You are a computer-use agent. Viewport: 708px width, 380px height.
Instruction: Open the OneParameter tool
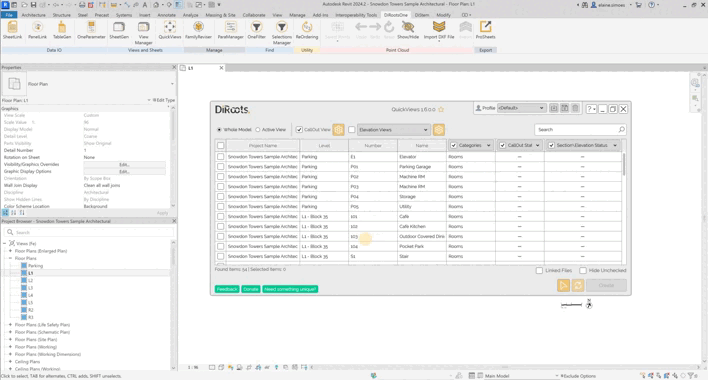(x=91, y=30)
